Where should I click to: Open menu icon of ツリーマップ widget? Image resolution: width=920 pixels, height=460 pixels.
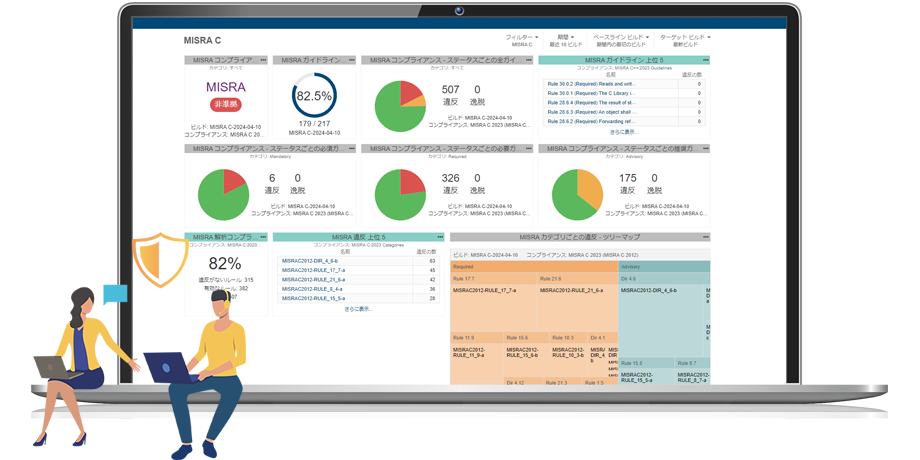706,237
